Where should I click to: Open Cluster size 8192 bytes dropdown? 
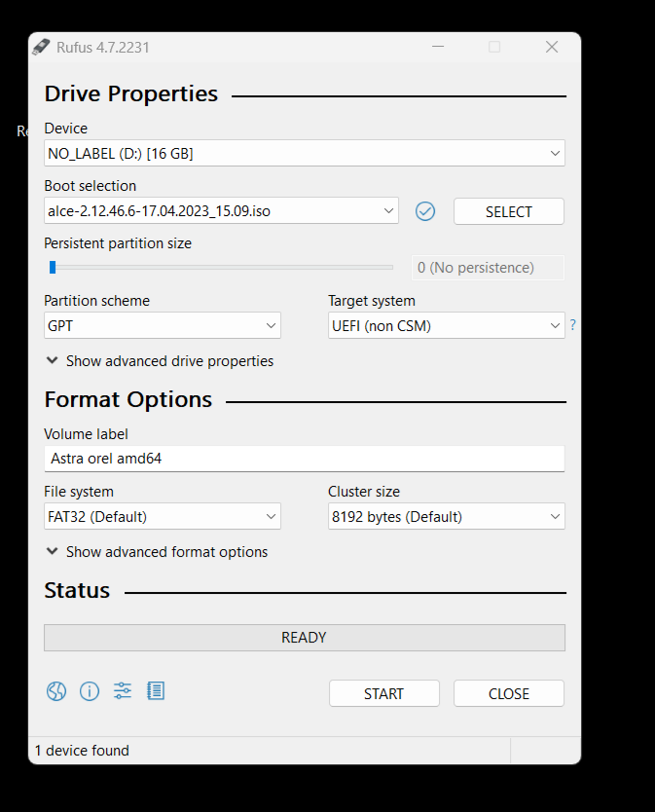point(447,516)
